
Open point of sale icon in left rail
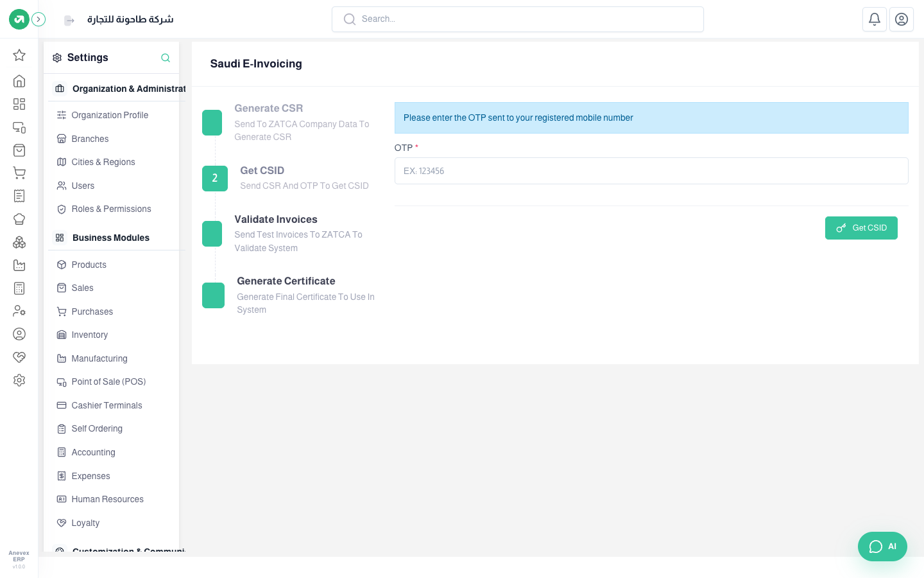click(19, 127)
